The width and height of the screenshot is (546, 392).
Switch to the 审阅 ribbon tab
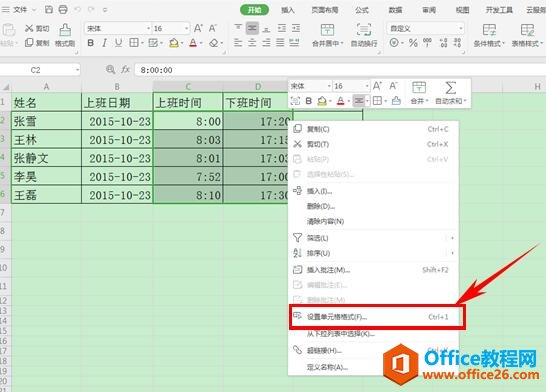tap(429, 10)
